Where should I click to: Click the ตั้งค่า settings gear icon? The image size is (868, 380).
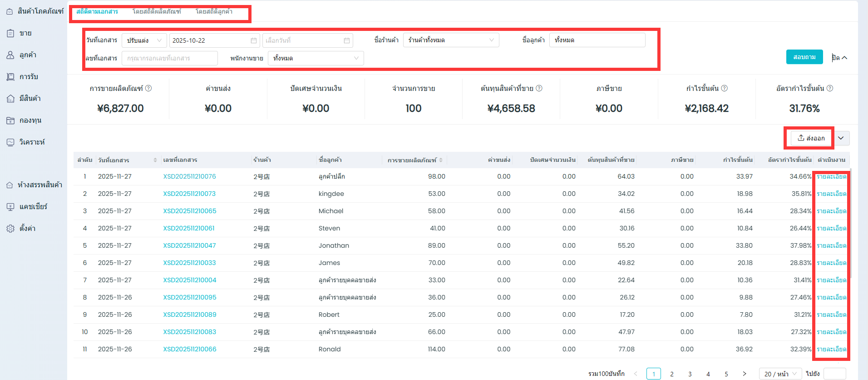pos(10,229)
